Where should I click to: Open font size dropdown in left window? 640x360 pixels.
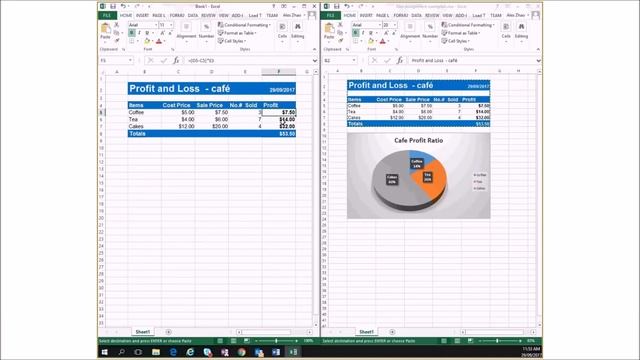[x=171, y=25]
